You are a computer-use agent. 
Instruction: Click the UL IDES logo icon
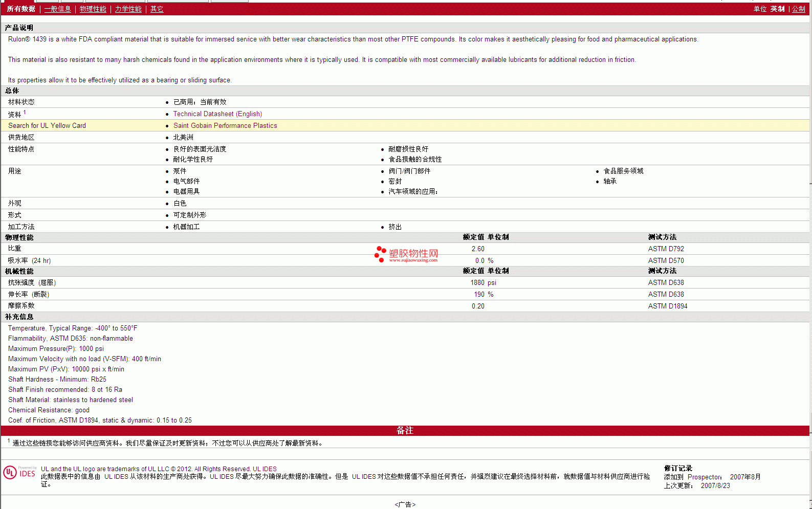click(x=20, y=472)
